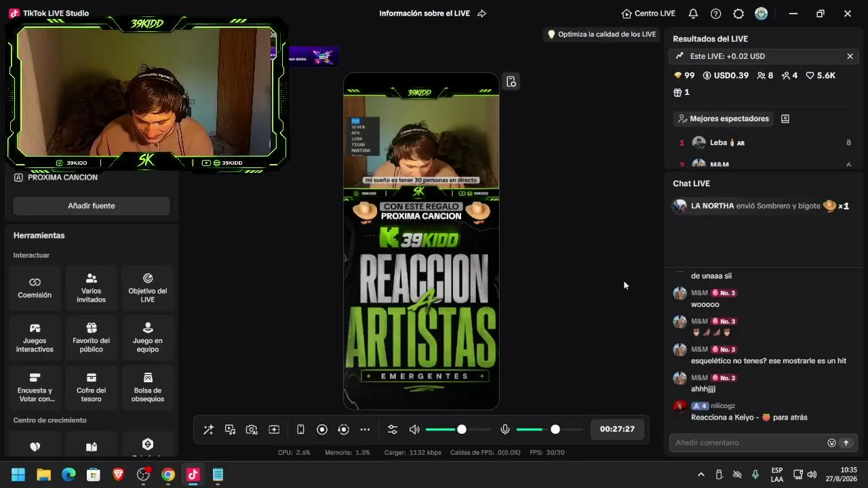Open Favorito del público tool

pos(92,338)
